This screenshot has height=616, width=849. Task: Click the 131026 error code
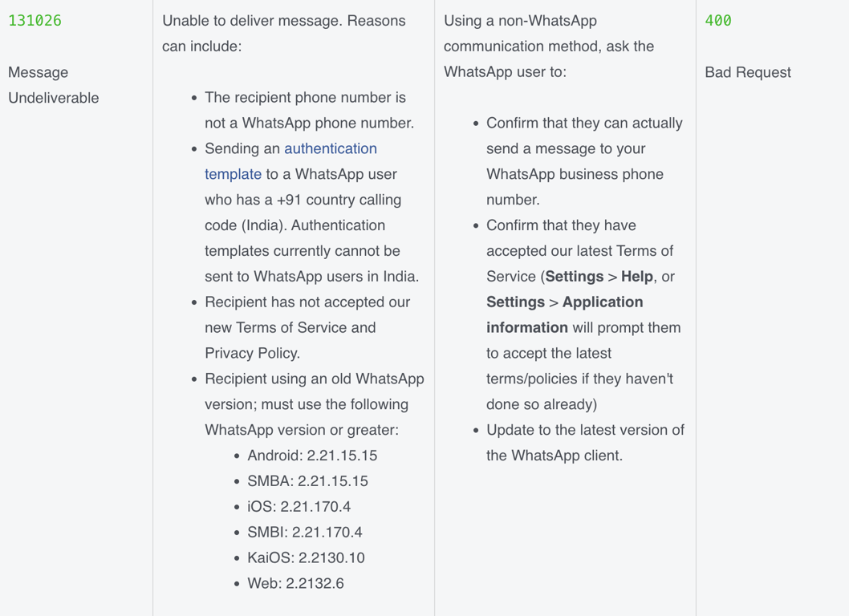(x=35, y=21)
